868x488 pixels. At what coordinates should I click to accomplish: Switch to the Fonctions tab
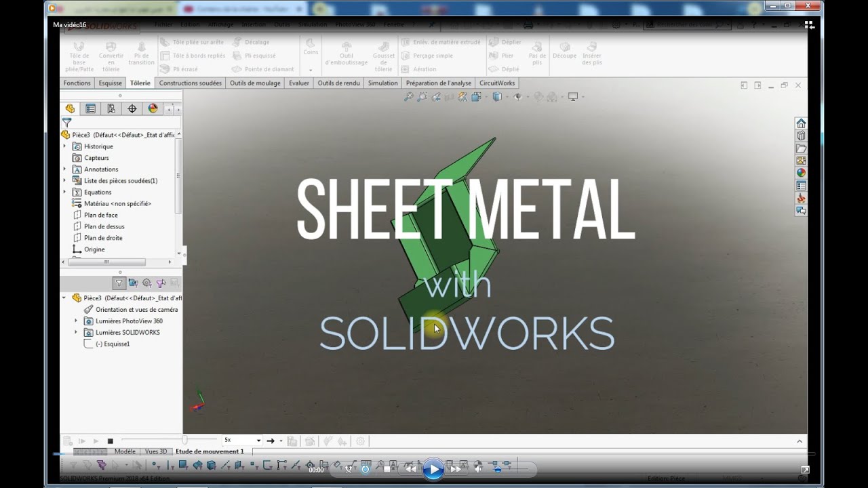click(x=77, y=83)
